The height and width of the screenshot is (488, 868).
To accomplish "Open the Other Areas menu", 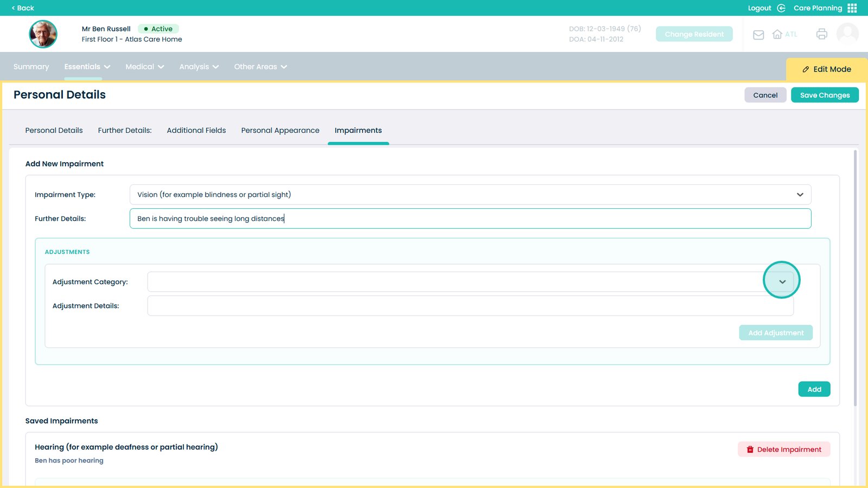I will point(260,67).
